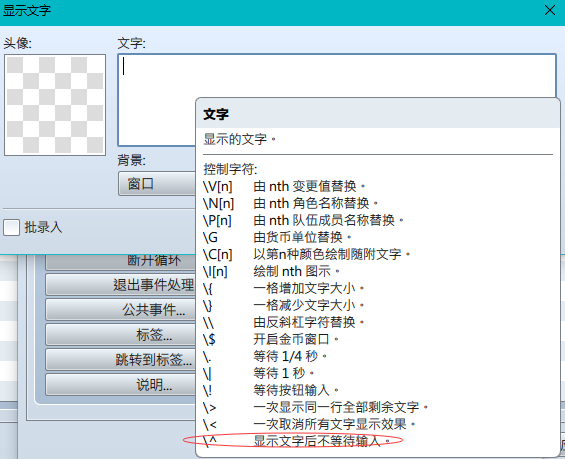The image size is (565, 459).
Task: Click inside the 文字 text input box
Action: point(337,76)
